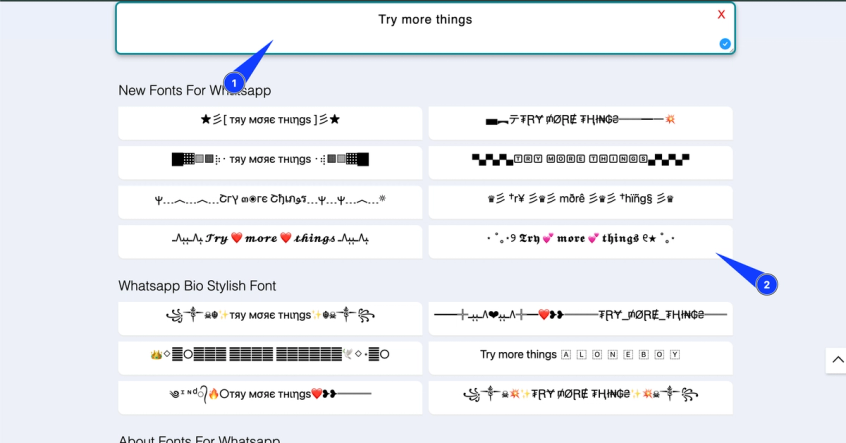Image resolution: width=846 pixels, height=443 pixels.
Task: Pick the crown 'trY mōrê thïñg§' style
Action: click(581, 202)
